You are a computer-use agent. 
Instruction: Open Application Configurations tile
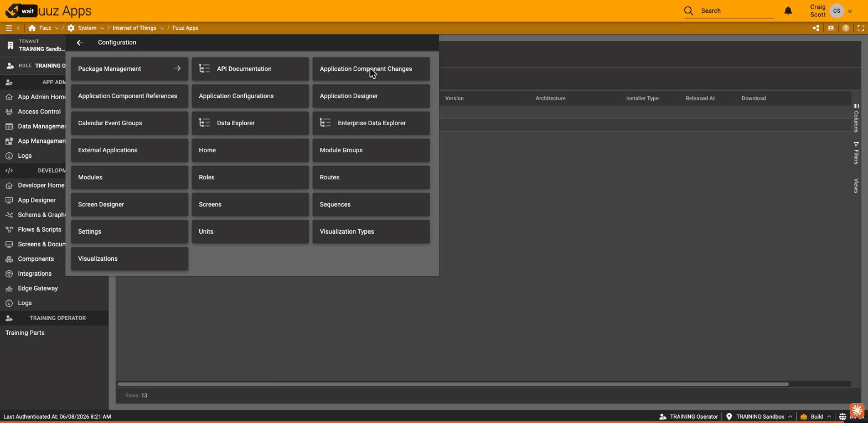pos(250,96)
